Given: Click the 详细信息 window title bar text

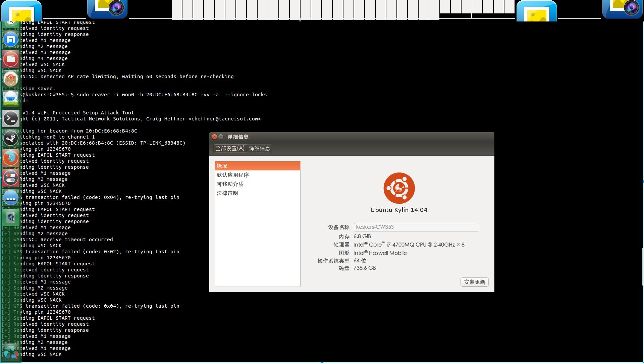Looking at the screenshot, I should point(238,137).
